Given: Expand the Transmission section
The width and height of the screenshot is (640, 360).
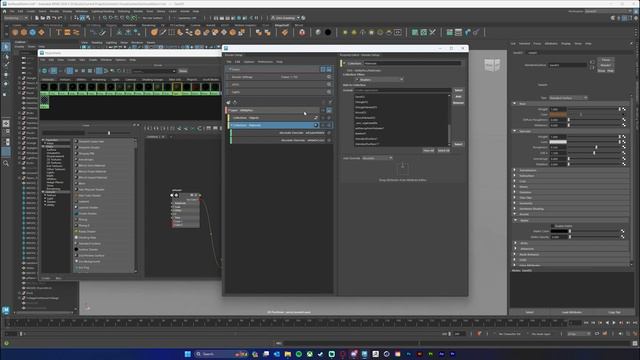Looking at the screenshot, I should click(515, 170).
